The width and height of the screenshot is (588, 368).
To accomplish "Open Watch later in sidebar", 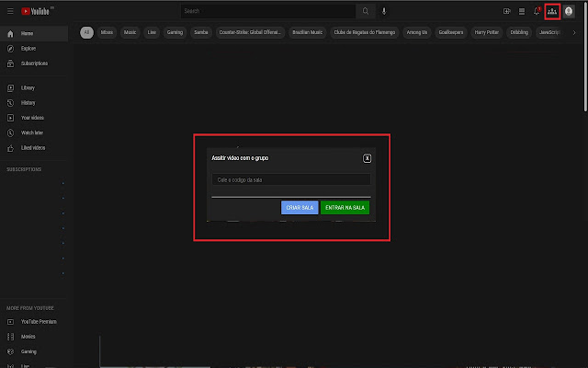I will point(33,132).
